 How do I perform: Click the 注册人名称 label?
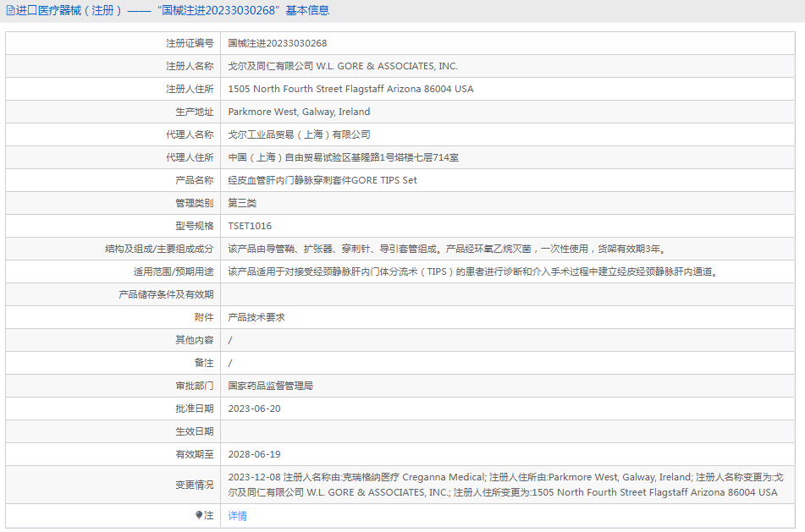[190, 66]
